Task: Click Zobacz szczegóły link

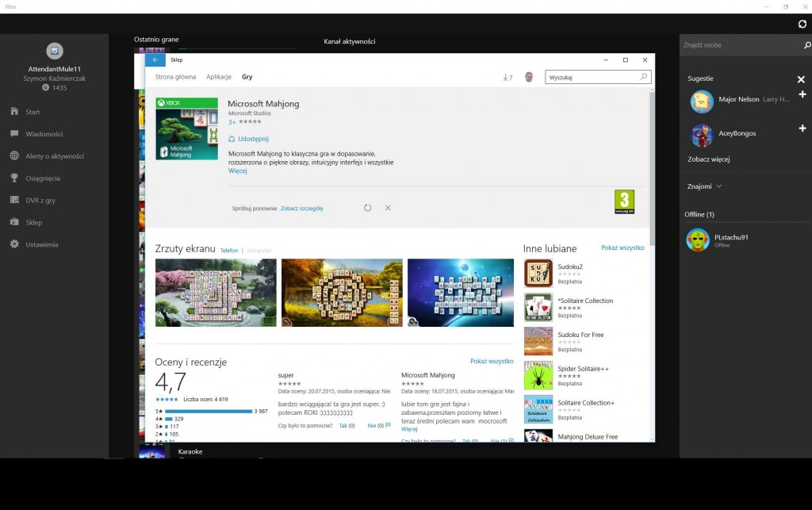Action: (302, 209)
